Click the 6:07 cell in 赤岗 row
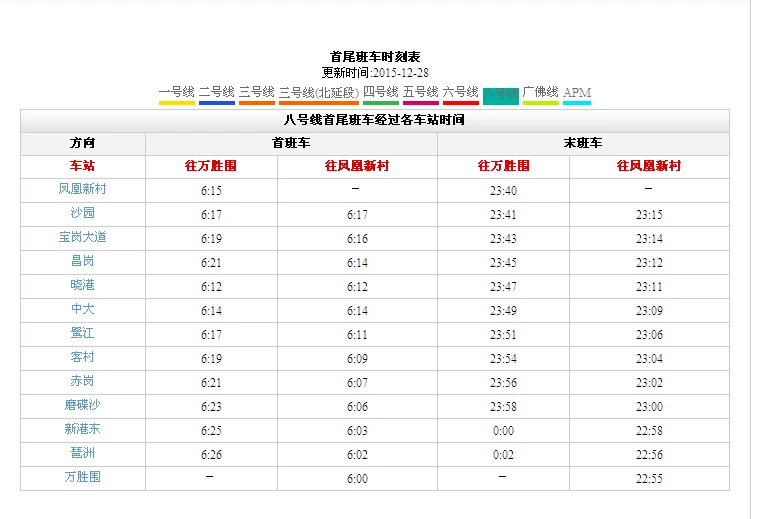 click(357, 383)
